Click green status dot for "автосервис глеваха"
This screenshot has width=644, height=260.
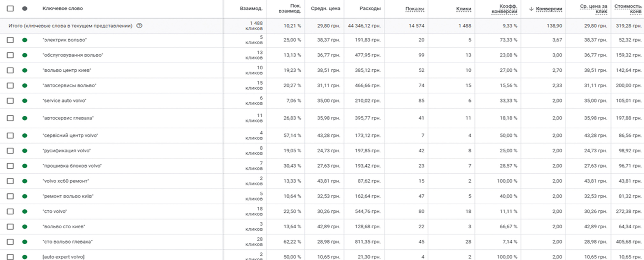24,118
